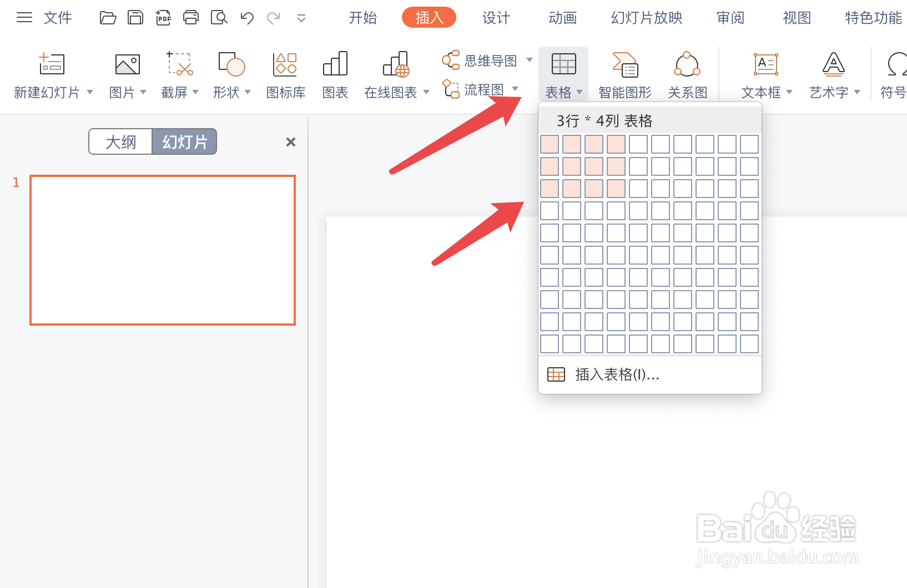This screenshot has height=588, width=907.
Task: Click the print icon
Action: (191, 18)
